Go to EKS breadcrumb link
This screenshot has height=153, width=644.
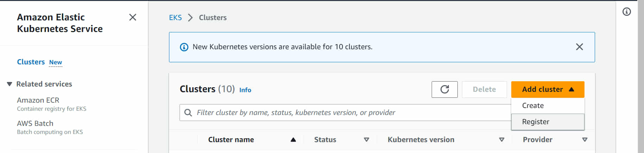pyautogui.click(x=175, y=18)
